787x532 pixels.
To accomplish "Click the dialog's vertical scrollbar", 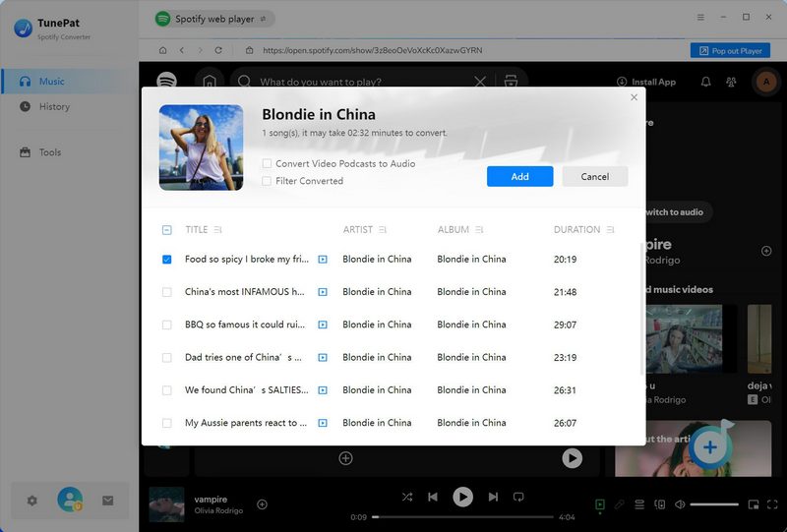I will click(x=642, y=309).
